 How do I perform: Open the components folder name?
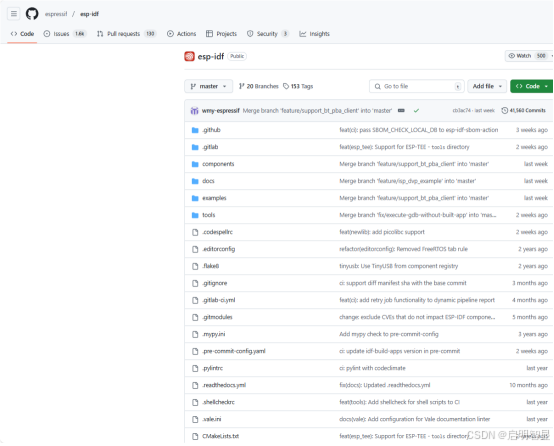218,164
